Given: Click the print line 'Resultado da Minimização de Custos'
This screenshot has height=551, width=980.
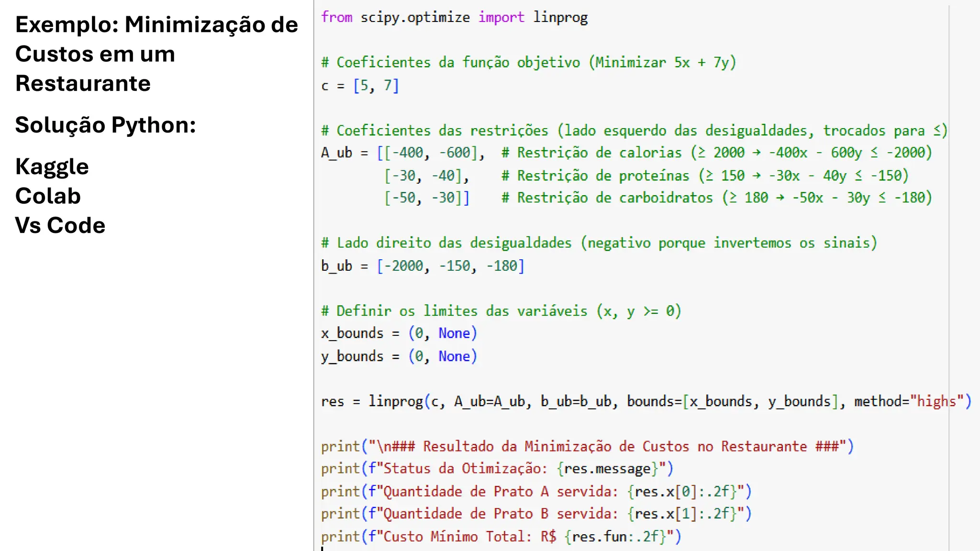Looking at the screenshot, I should coord(587,446).
